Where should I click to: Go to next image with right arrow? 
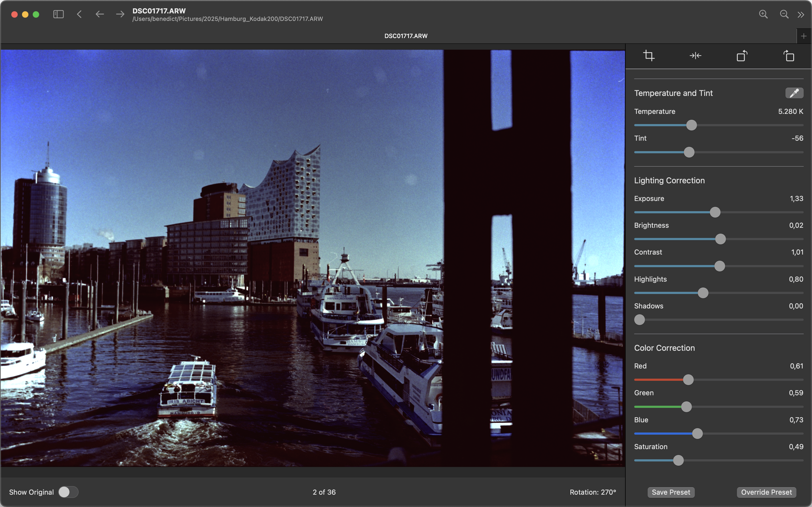[x=120, y=14]
